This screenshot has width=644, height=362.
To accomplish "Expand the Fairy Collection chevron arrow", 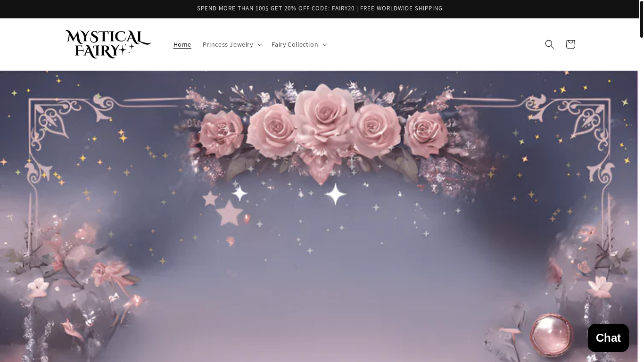I will (324, 44).
